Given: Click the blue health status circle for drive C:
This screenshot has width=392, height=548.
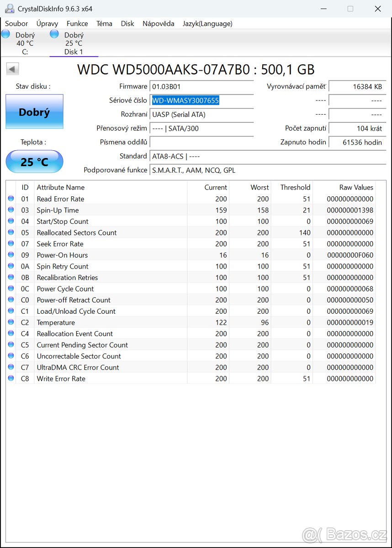Looking at the screenshot, I should click(5, 33).
